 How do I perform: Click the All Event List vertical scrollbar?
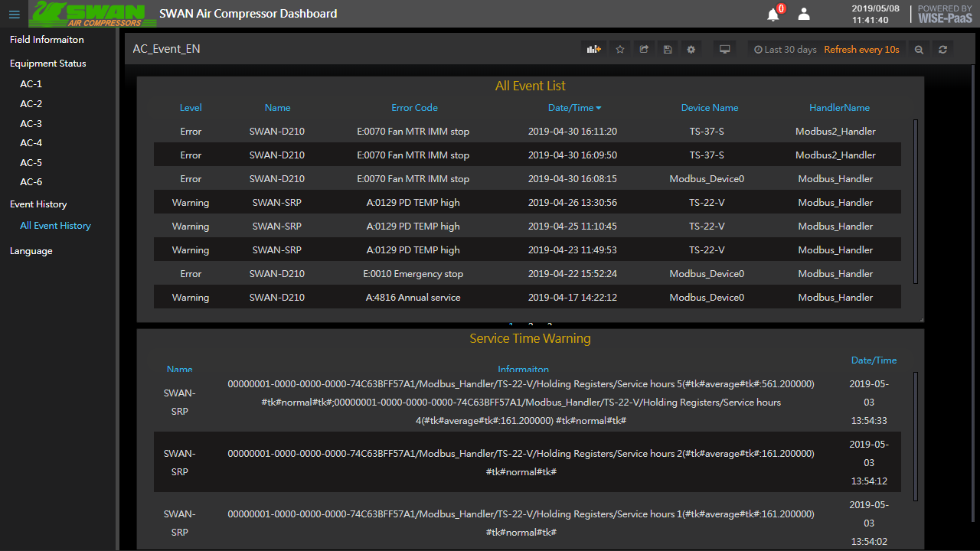click(x=916, y=201)
